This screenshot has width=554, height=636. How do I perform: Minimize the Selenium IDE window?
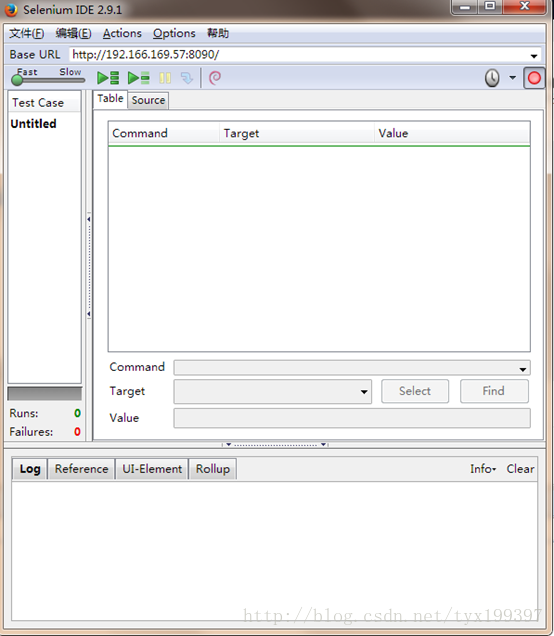465,7
